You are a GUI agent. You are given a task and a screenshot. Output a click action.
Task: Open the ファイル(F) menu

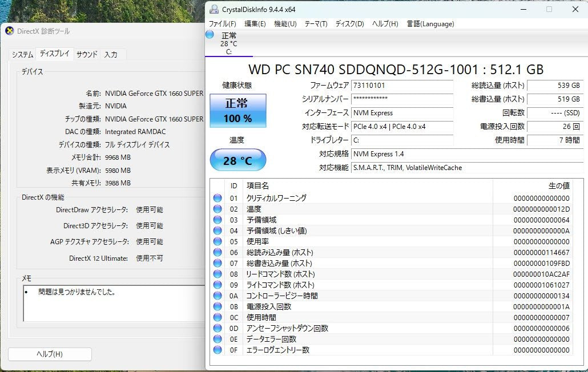(223, 24)
